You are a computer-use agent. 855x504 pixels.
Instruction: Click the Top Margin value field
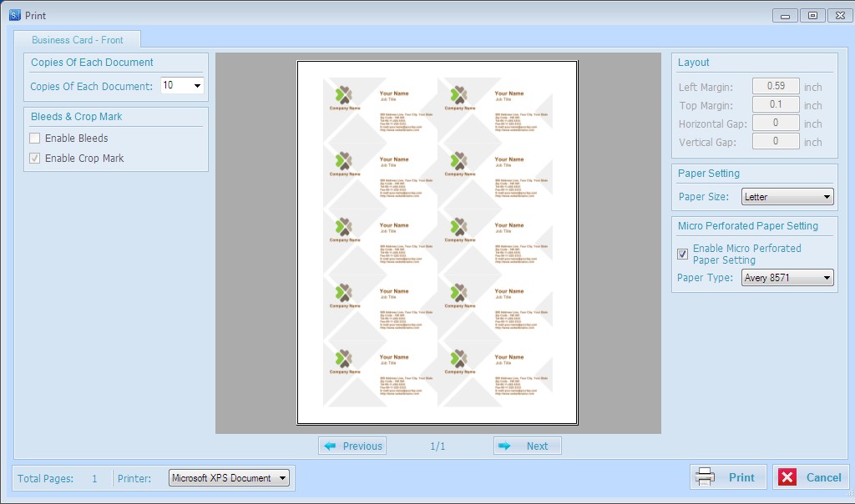pyautogui.click(x=776, y=105)
